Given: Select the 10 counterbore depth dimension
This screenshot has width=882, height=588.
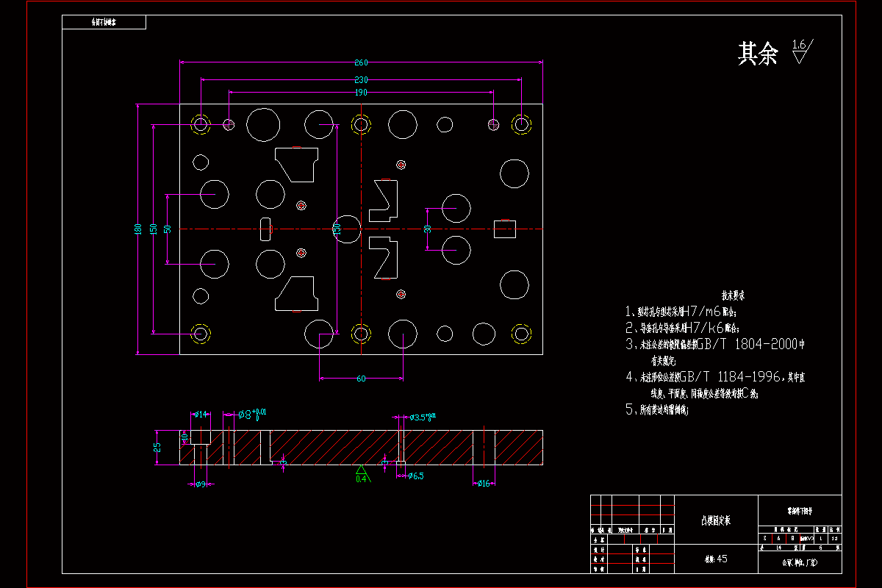Looking at the screenshot, I should tap(185, 437).
